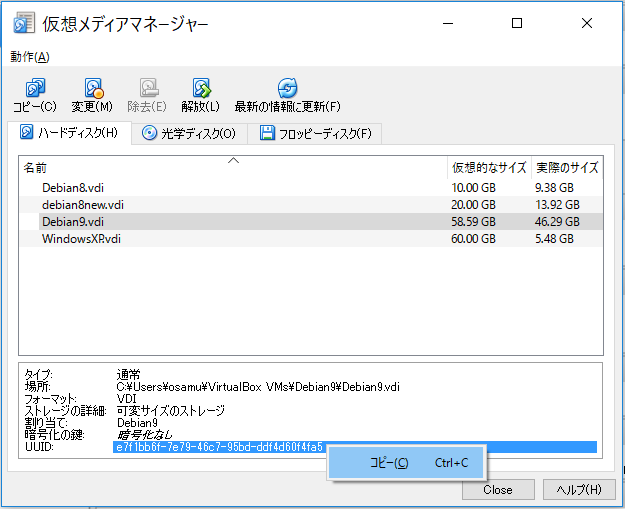This screenshot has height=509, width=625.
Task: Open the 動作(A) menu
Action: (30, 57)
